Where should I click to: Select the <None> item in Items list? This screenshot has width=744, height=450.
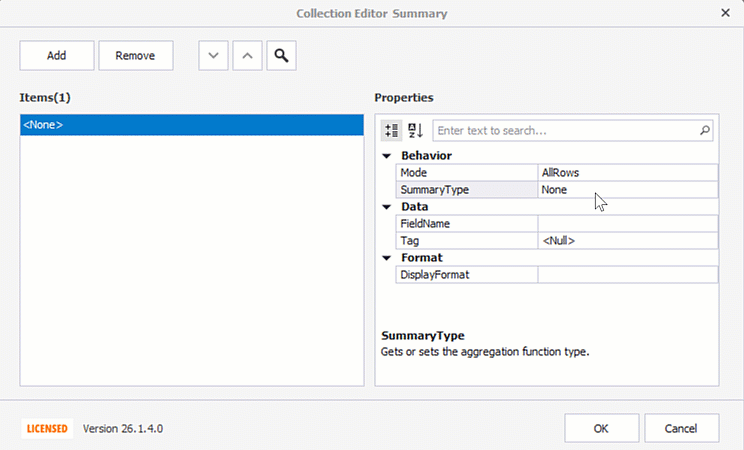192,125
